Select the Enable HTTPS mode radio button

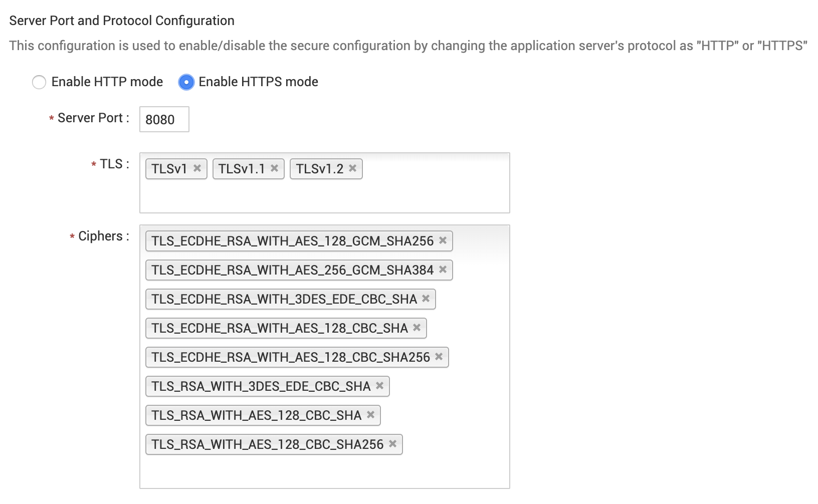[186, 82]
